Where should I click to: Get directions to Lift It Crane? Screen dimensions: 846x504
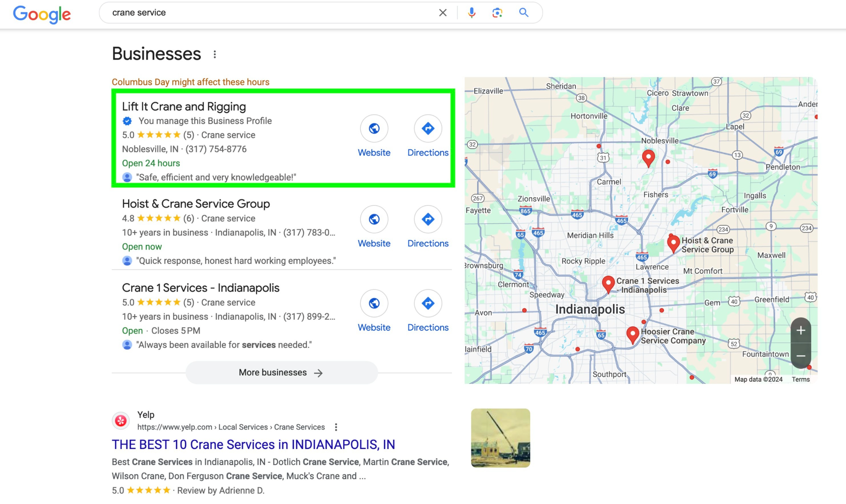(x=428, y=129)
